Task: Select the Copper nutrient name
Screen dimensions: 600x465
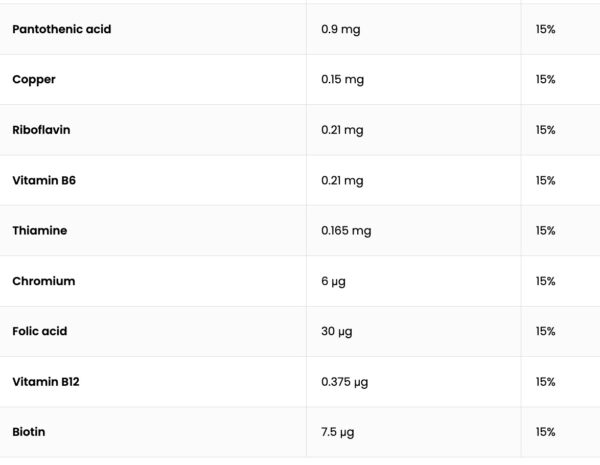Action: tap(36, 79)
